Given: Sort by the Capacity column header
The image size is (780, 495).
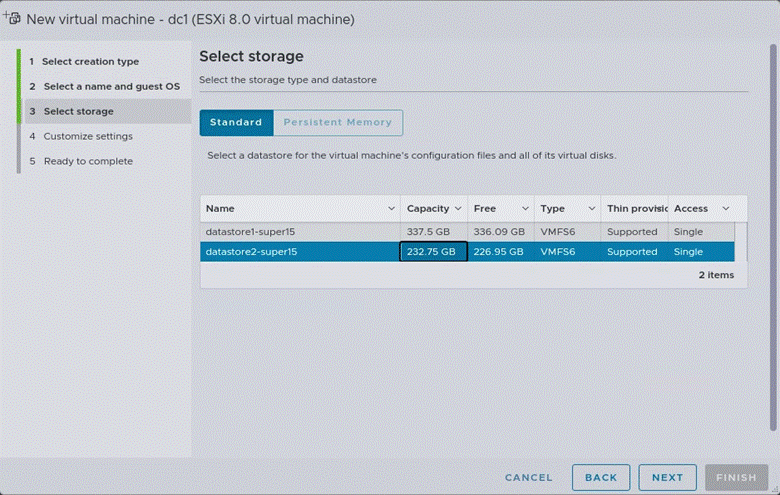Looking at the screenshot, I should pos(428,208).
